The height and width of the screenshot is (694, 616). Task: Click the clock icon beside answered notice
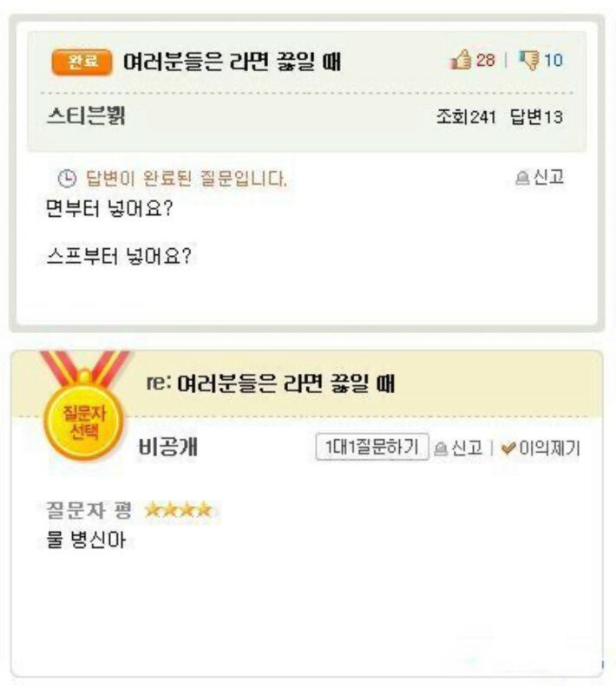click(68, 179)
